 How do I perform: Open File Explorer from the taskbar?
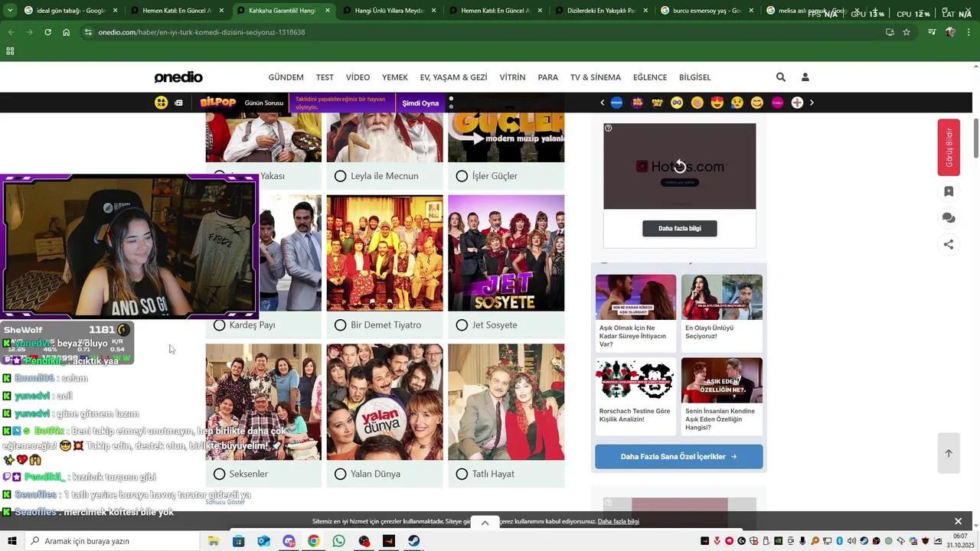point(214,541)
